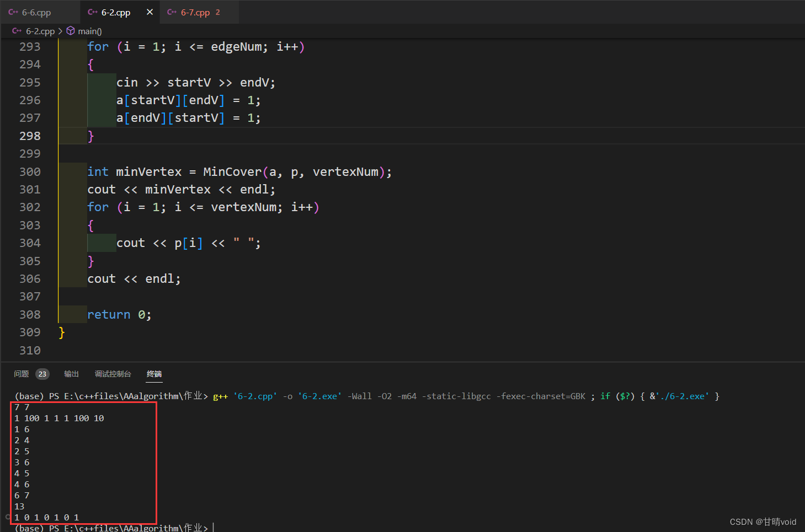The height and width of the screenshot is (532, 805).
Task: Click the C++ file icon on 6-6.cpp tab
Action: coord(13,12)
